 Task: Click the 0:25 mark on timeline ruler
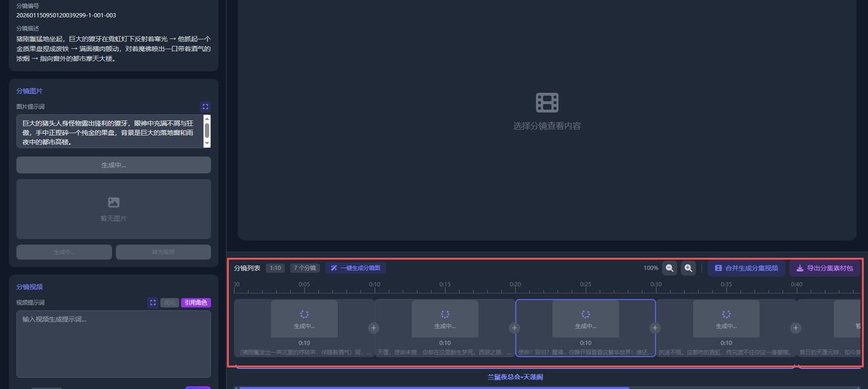coord(585,284)
